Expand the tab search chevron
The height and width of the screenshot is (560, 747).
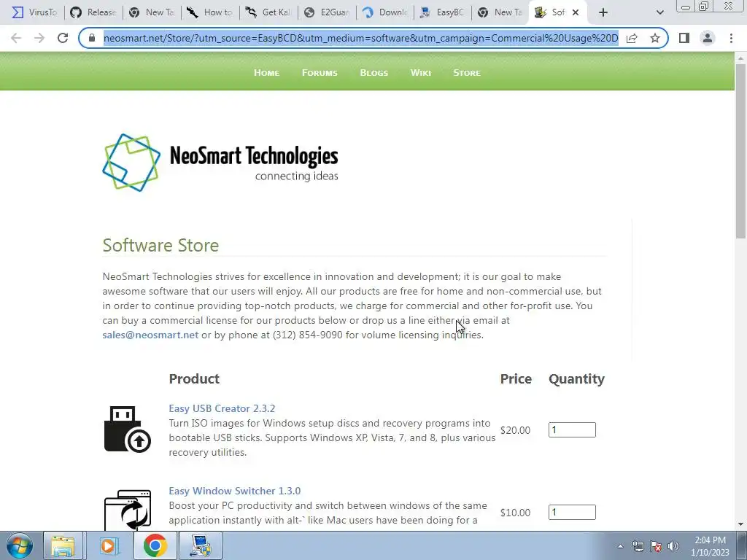(x=659, y=12)
